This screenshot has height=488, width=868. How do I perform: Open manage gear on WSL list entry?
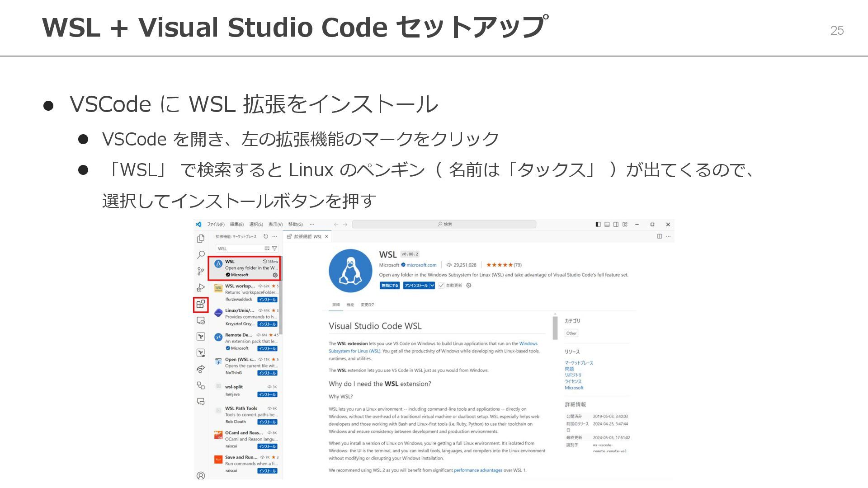point(275,275)
